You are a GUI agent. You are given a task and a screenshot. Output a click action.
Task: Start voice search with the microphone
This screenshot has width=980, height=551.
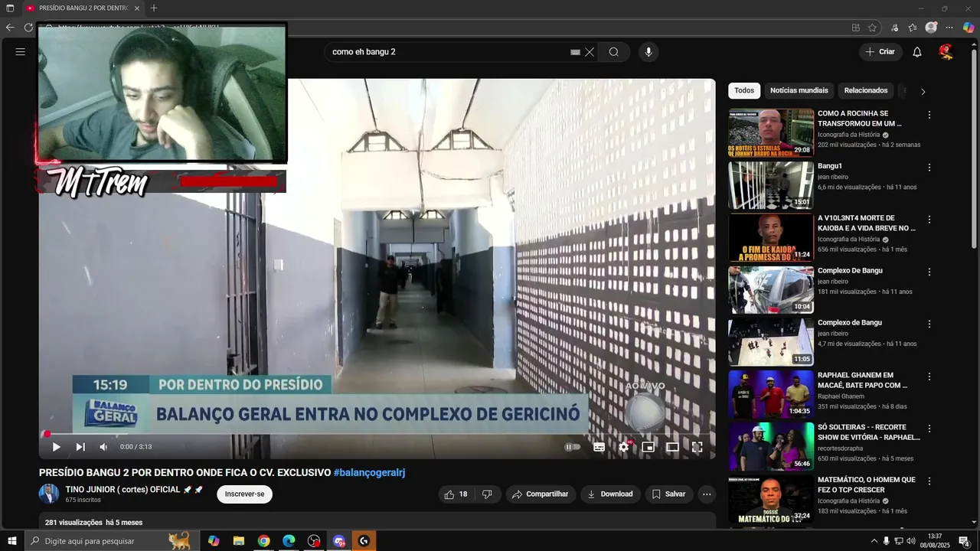click(x=648, y=52)
